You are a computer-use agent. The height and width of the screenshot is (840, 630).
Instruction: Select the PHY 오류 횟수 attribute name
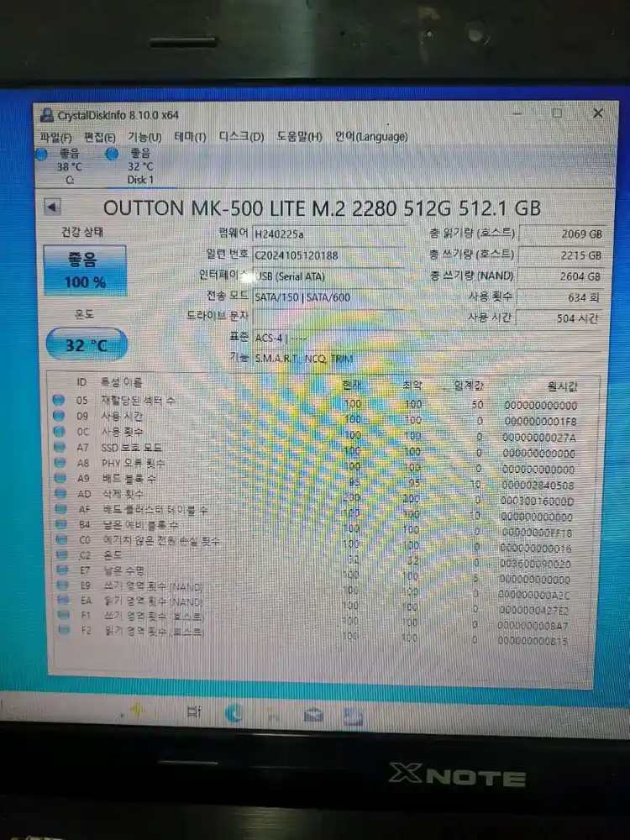(134, 463)
